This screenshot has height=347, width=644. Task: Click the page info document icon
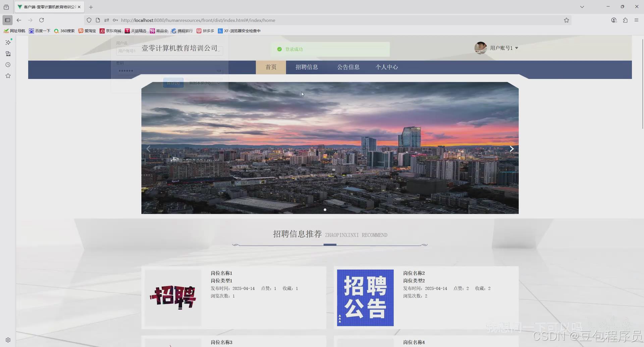click(x=98, y=20)
